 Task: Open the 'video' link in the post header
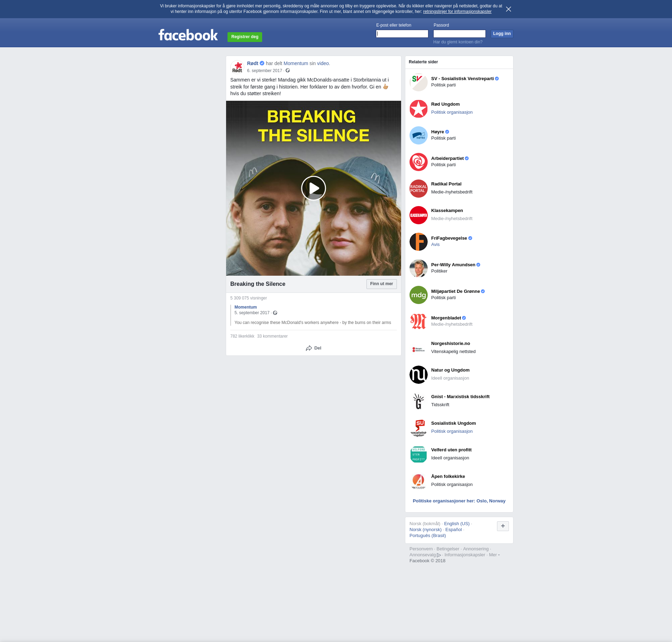point(323,63)
